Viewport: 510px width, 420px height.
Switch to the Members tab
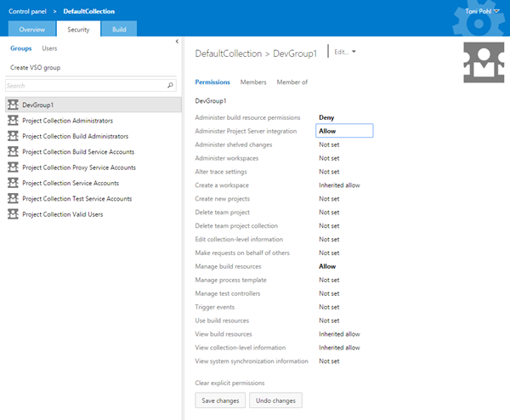coord(253,82)
